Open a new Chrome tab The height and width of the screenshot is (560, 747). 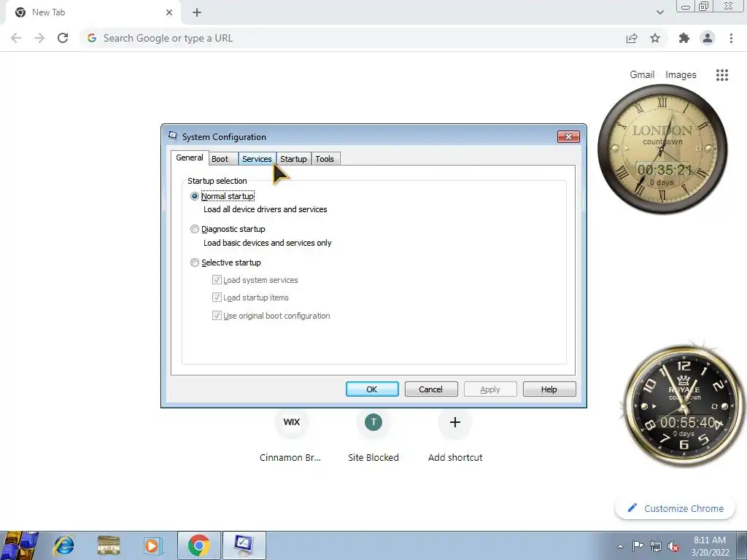click(x=197, y=12)
